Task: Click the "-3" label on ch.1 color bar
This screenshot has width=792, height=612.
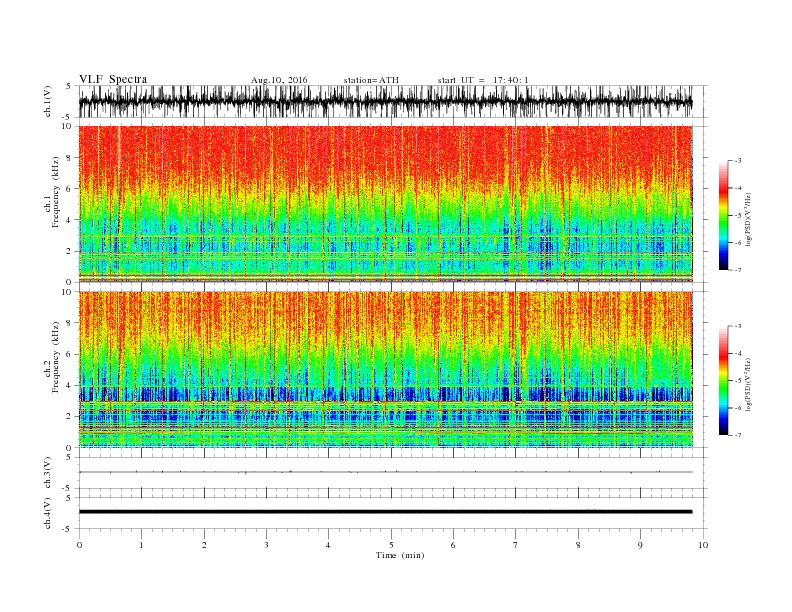Action: [x=737, y=161]
